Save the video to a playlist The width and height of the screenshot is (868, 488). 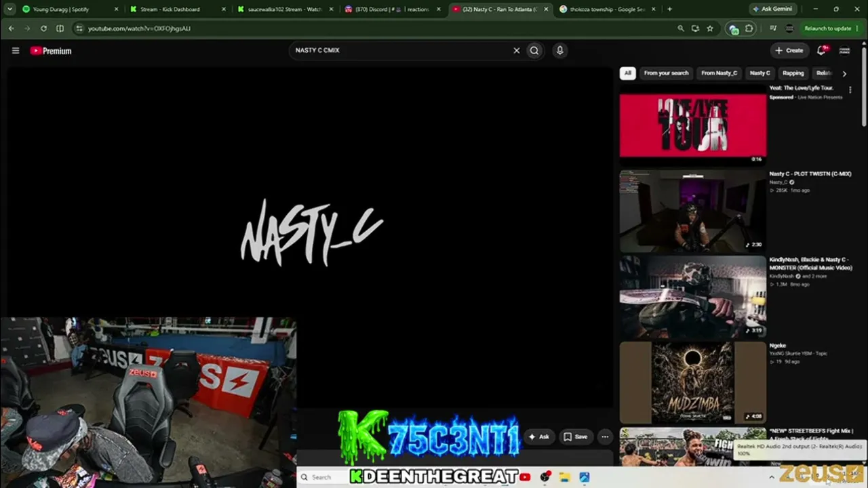coord(576,437)
